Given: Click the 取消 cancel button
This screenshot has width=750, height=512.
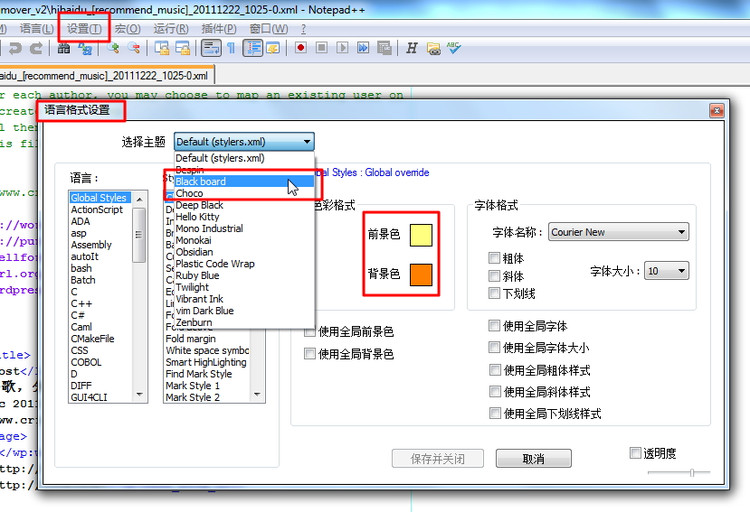Looking at the screenshot, I should pos(533,459).
